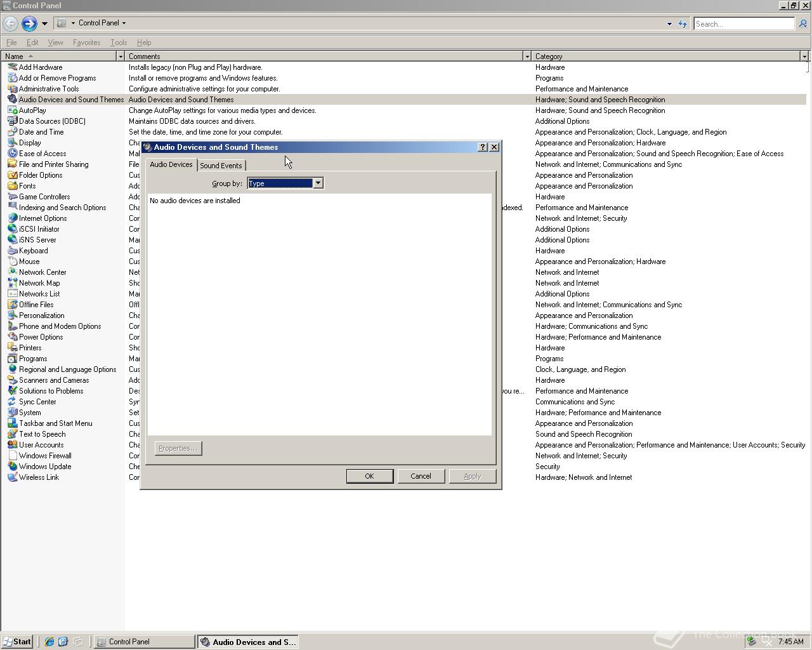Select the Add or Remove Programs icon
Viewport: 812px width, 650px height.
pyautogui.click(x=12, y=78)
